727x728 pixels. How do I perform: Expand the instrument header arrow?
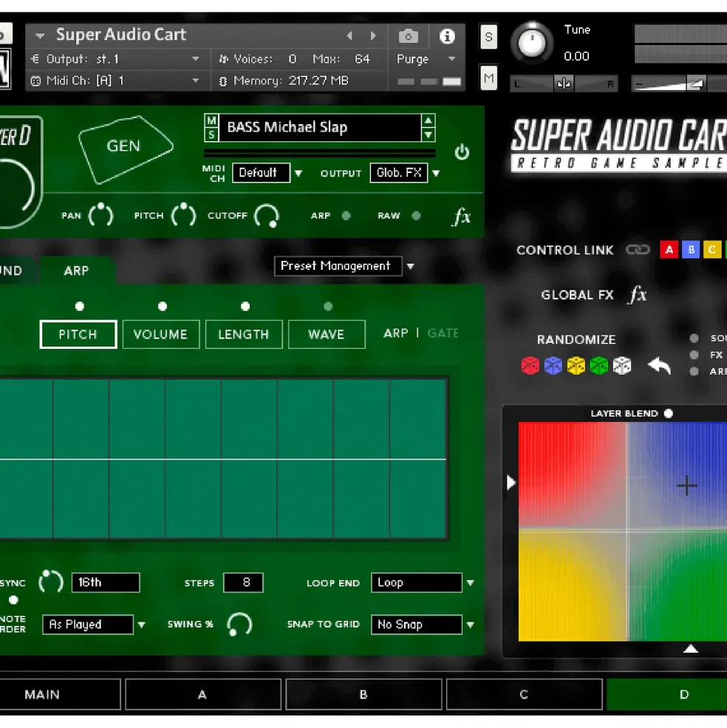pyautogui.click(x=40, y=35)
